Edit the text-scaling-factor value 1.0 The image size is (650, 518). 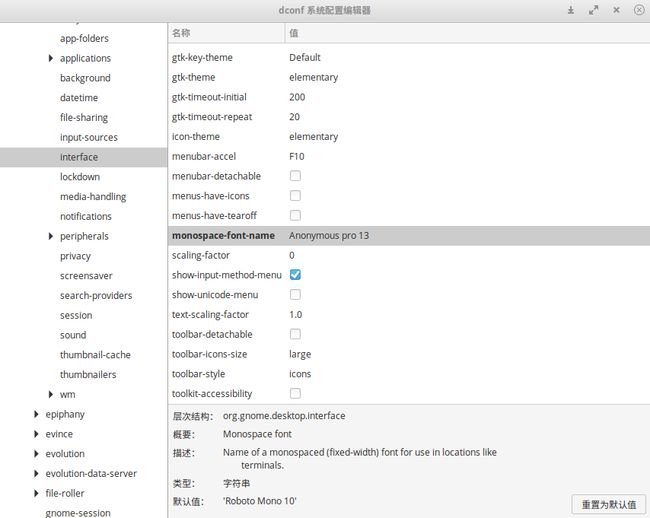(x=296, y=315)
